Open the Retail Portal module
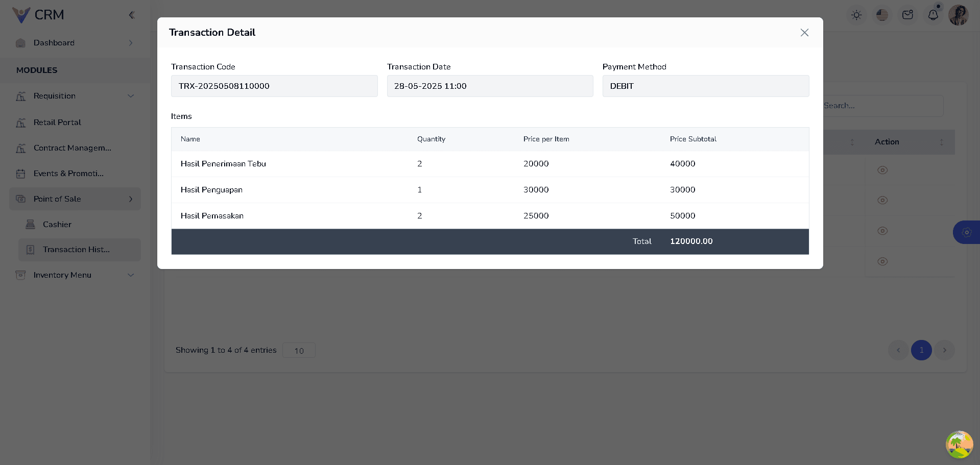This screenshot has width=980, height=465. click(57, 123)
